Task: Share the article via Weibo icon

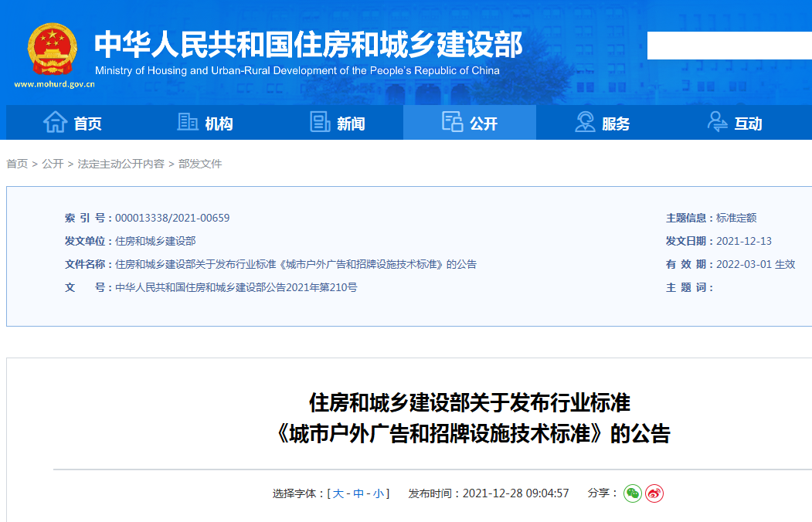Action: coord(654,493)
